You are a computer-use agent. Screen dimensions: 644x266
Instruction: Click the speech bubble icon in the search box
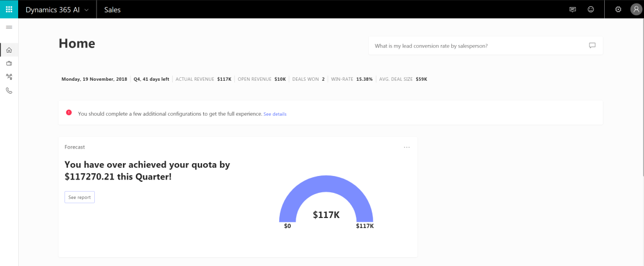[592, 46]
